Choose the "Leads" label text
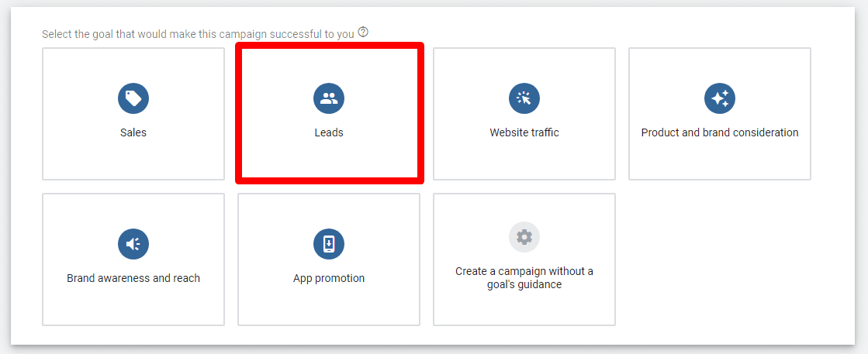Screen dimensions: 868x354 tap(329, 132)
